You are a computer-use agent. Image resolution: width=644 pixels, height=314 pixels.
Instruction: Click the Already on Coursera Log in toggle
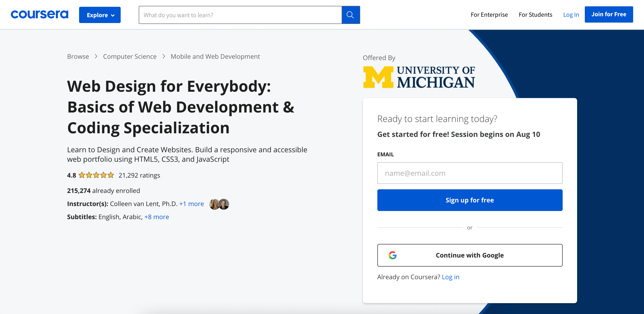[x=450, y=277]
